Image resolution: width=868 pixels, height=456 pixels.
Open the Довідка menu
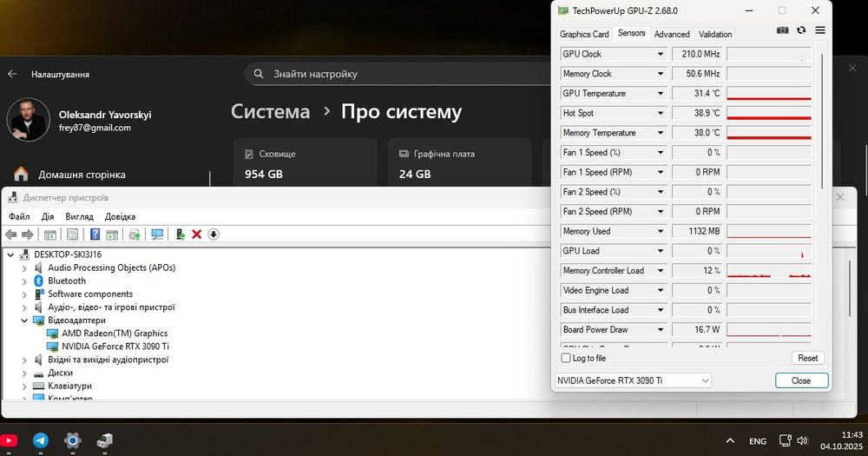pos(120,216)
